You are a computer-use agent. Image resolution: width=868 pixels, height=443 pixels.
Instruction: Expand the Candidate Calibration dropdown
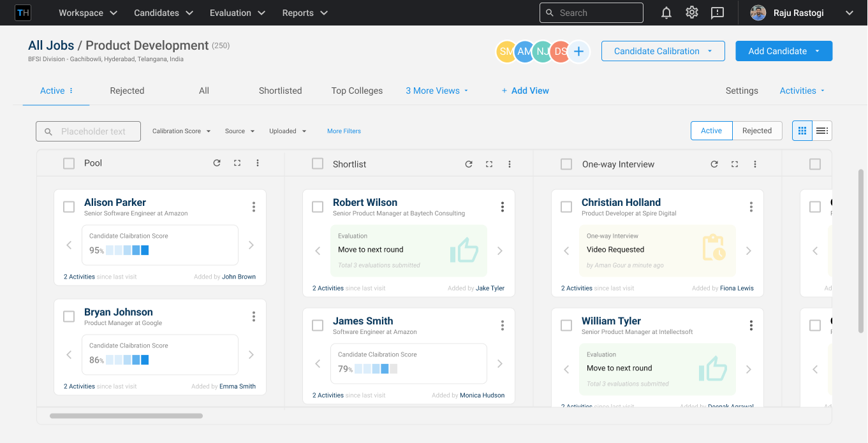tap(663, 51)
